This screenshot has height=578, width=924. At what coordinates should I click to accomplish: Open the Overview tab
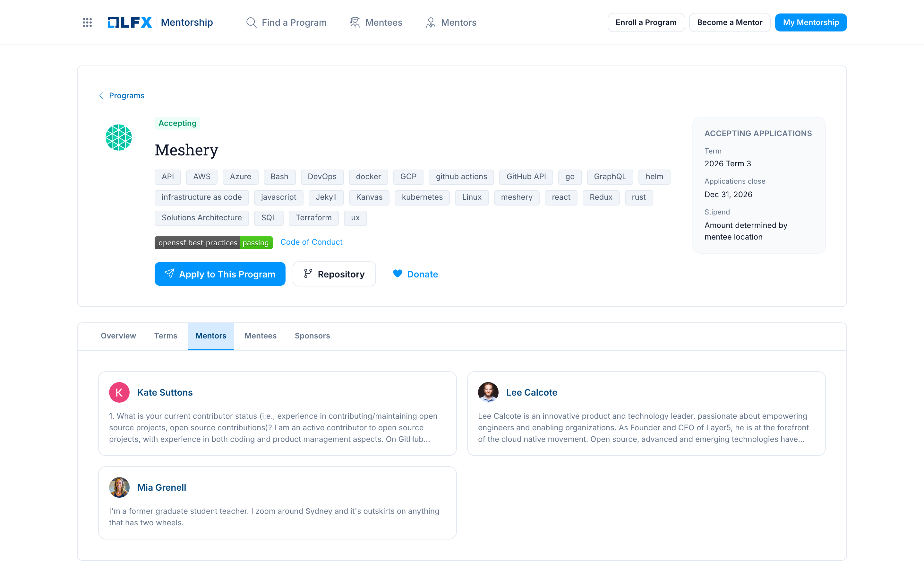(118, 336)
